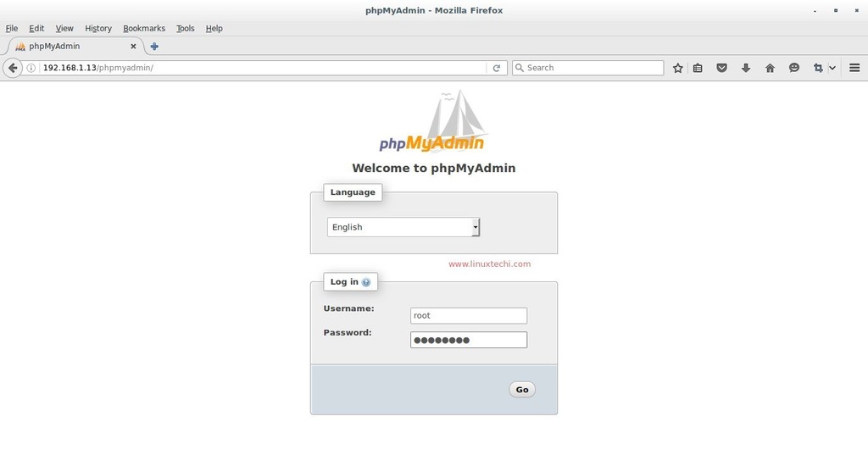Click the Go login button

522,390
